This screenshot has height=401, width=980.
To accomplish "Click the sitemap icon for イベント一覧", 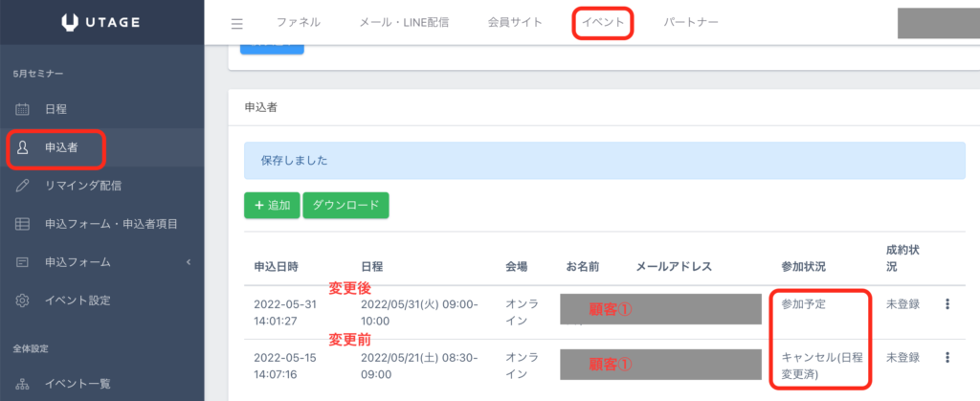I will tap(23, 384).
